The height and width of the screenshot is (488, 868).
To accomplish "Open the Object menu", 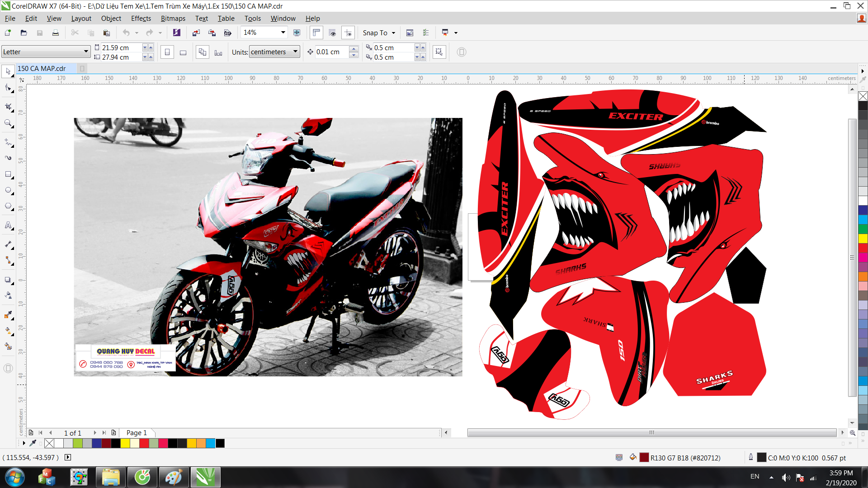I will pos(111,19).
